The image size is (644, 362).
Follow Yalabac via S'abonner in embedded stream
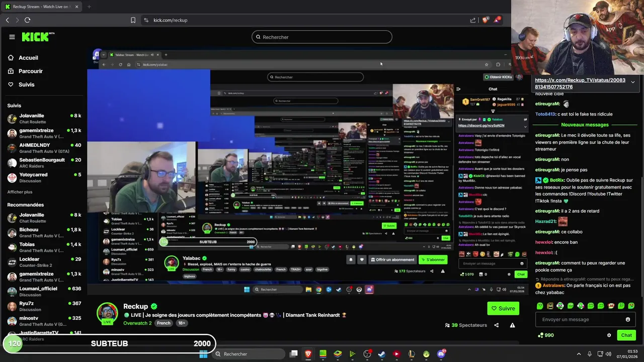[x=433, y=259]
